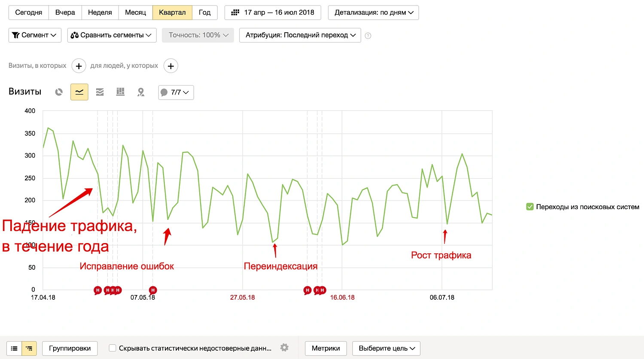The height and width of the screenshot is (359, 644).
Task: Open the Сегмент dropdown
Action: pyautogui.click(x=35, y=35)
